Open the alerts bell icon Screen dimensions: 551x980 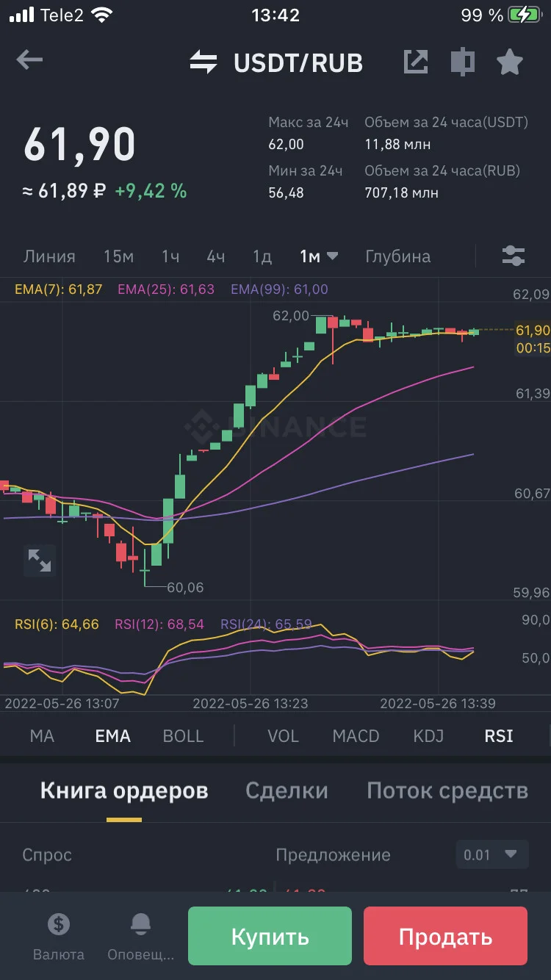point(140,924)
